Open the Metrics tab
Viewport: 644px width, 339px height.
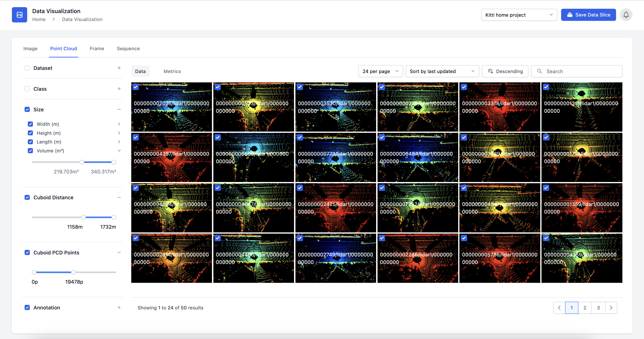coord(172,71)
